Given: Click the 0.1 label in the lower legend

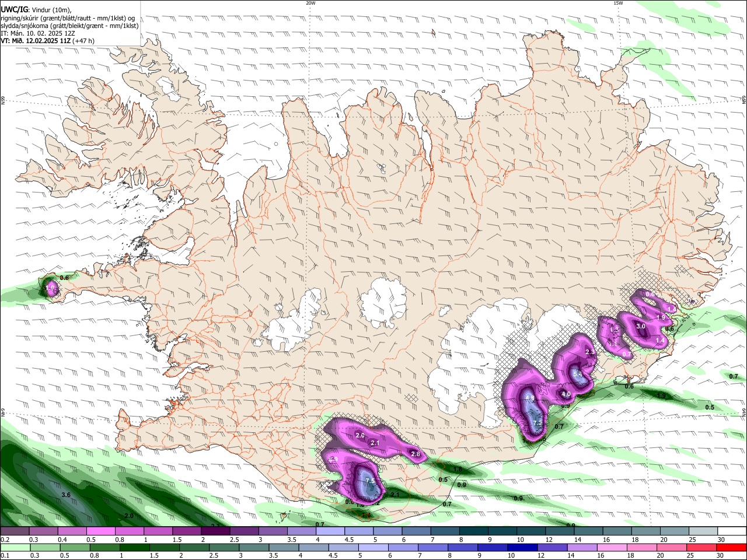Looking at the screenshot, I should click(5, 556).
